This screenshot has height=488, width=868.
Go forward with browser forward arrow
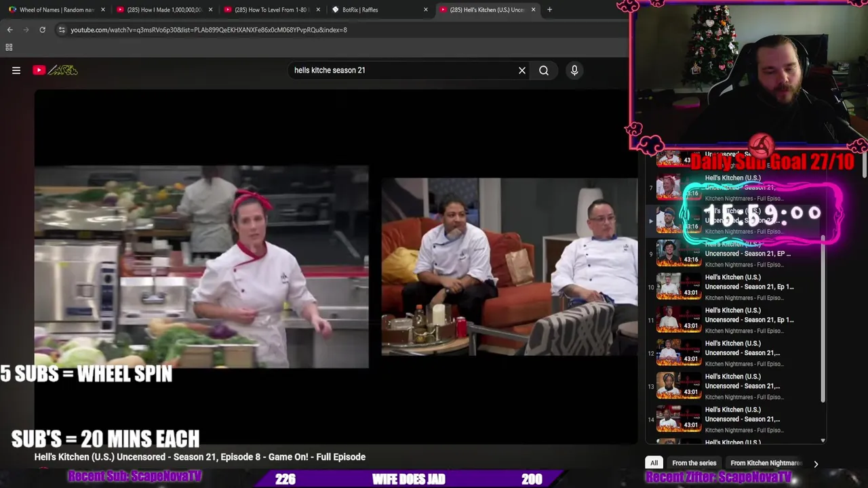[x=26, y=30]
